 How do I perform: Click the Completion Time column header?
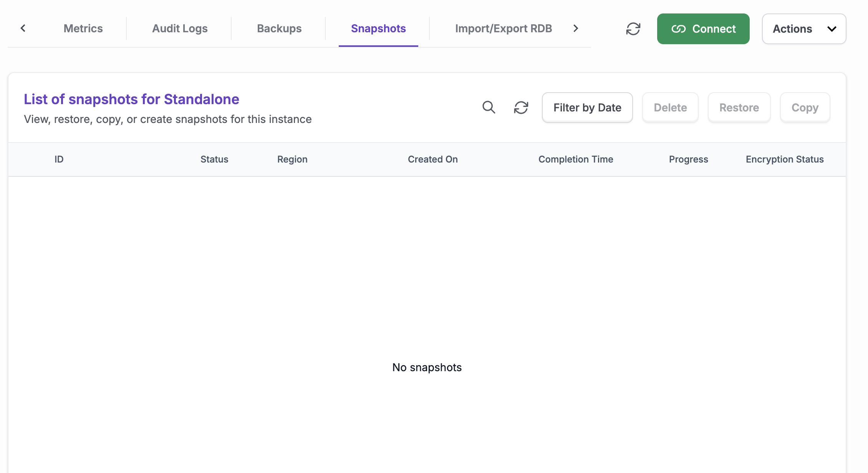pos(576,159)
